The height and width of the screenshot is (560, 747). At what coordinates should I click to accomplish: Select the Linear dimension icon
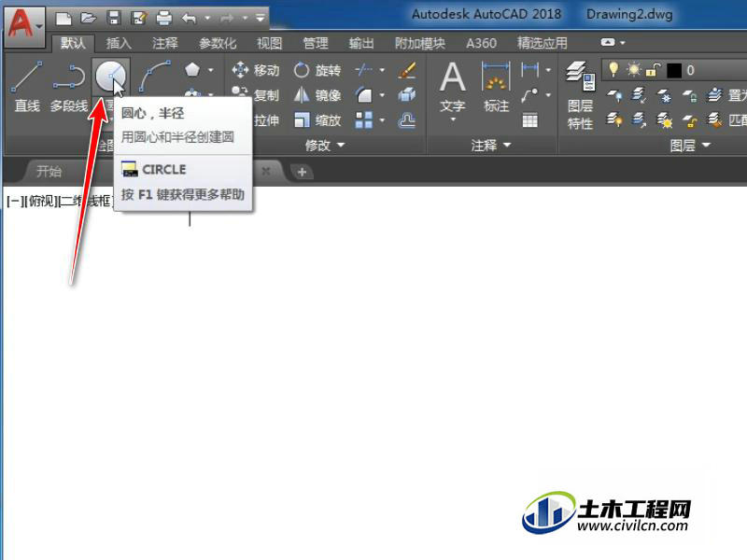[x=530, y=70]
